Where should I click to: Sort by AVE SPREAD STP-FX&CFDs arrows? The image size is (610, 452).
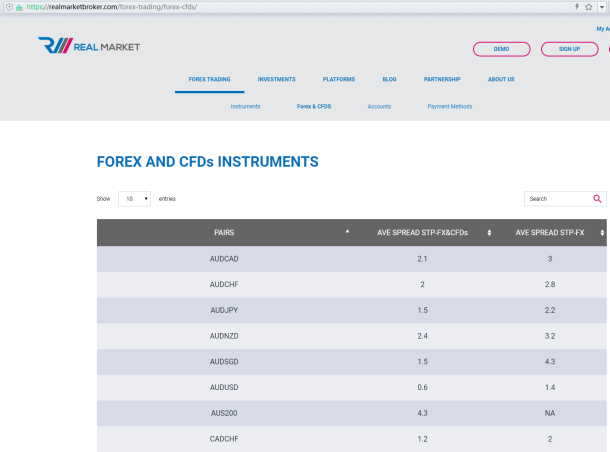[489, 233]
